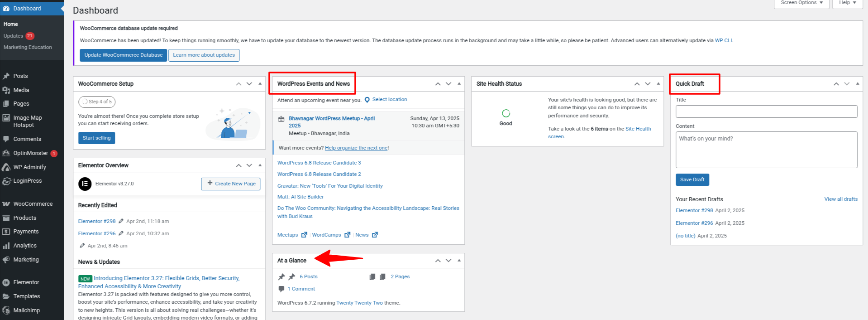Open the Site Health screen link

[600, 133]
